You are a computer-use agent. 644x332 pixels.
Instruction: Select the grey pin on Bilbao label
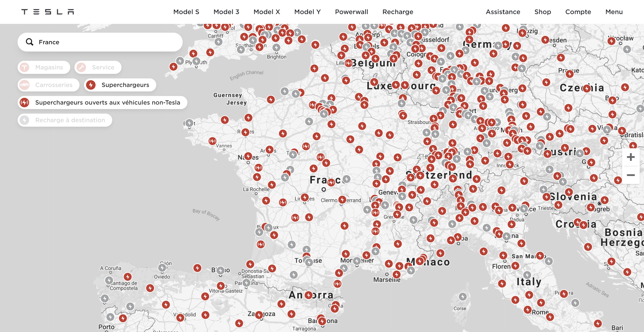[x=221, y=270]
